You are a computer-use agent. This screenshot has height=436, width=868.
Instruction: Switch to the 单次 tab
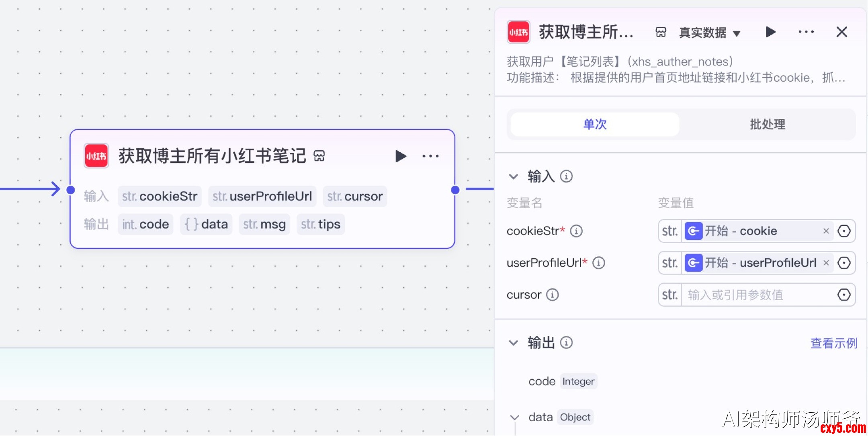pyautogui.click(x=595, y=125)
